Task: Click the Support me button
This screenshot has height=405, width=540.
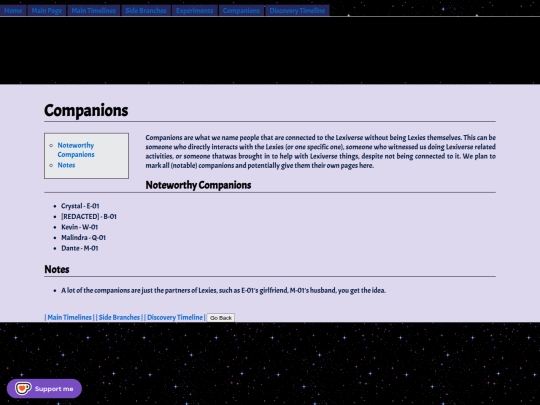Action: tap(44, 388)
